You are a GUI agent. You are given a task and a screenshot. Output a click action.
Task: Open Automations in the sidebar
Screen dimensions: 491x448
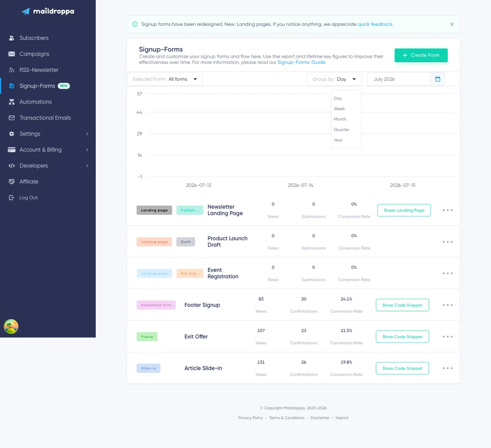[x=36, y=102]
